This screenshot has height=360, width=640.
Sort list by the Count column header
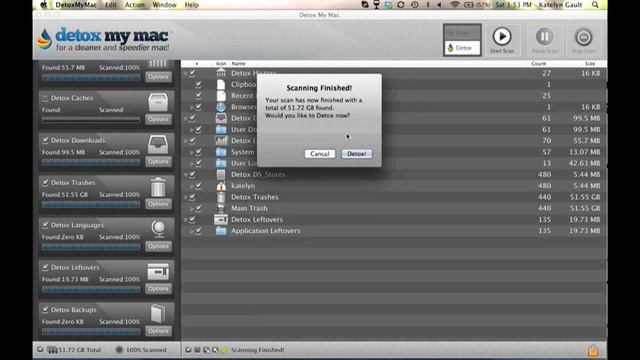[538, 64]
